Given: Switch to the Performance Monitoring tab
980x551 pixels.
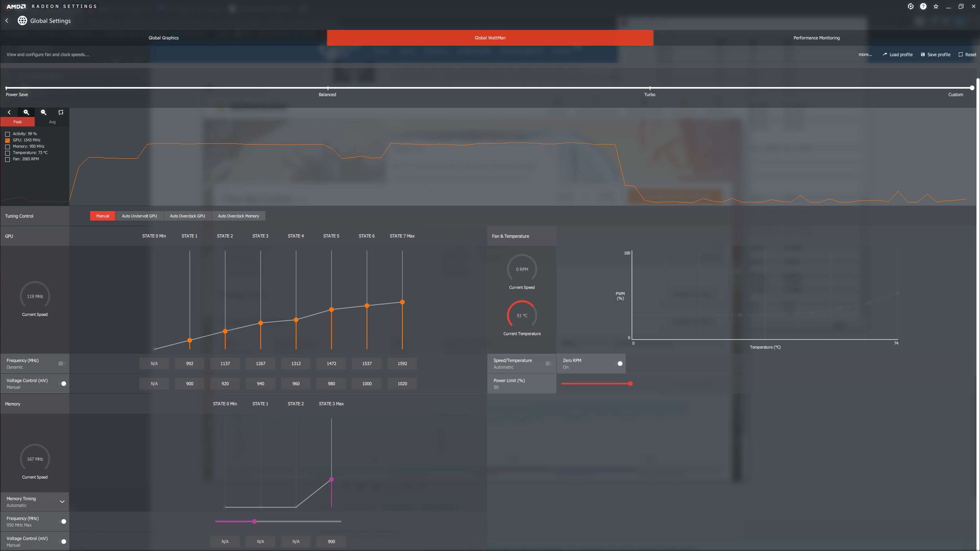Looking at the screenshot, I should pyautogui.click(x=816, y=38).
